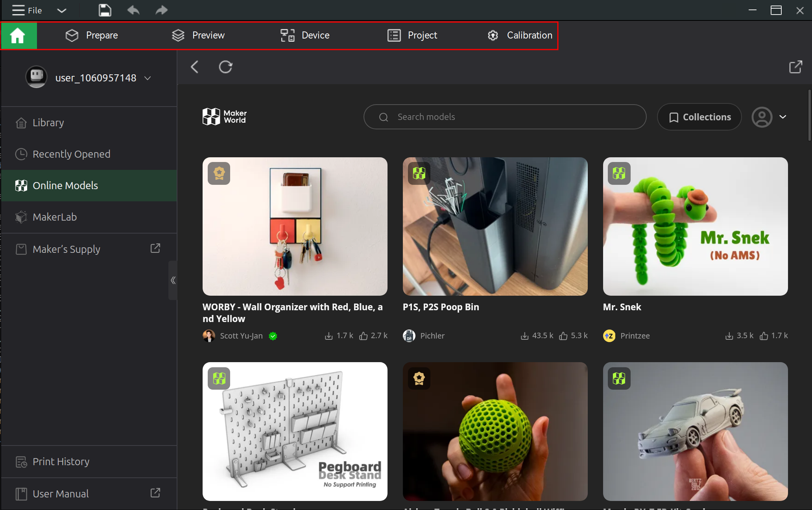Click the WORBY Wall Organizer title link
The height and width of the screenshot is (510, 812).
[x=293, y=313]
